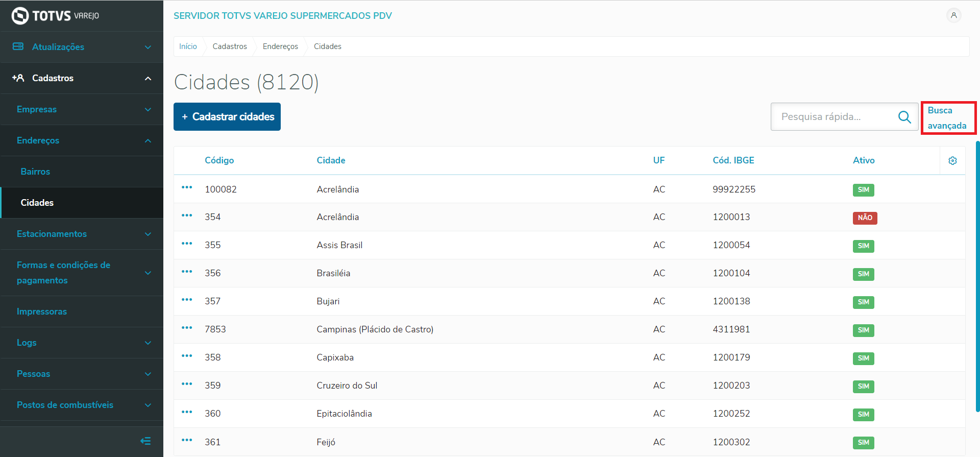Click the Cadastros add-person icon
Screen dimensions: 980x457
18,78
